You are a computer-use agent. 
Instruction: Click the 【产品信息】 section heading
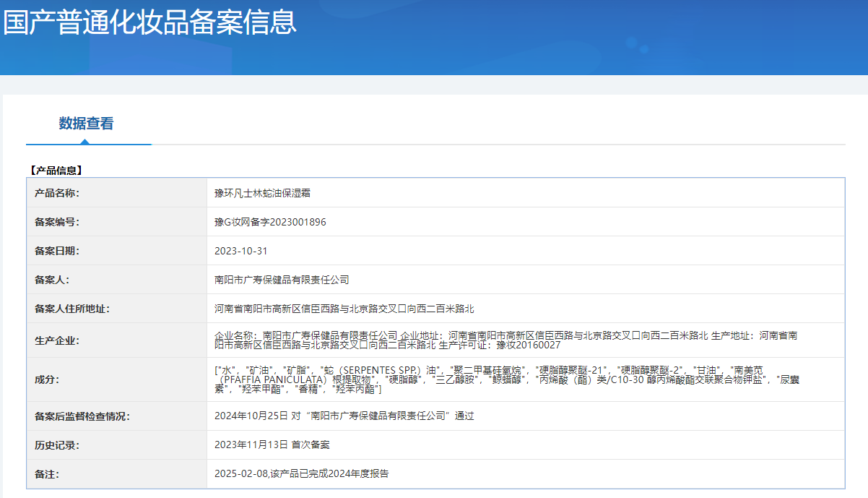pos(57,171)
